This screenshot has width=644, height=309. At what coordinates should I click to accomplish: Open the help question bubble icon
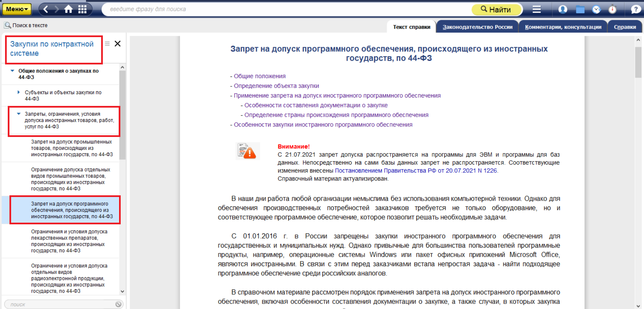pos(635,9)
